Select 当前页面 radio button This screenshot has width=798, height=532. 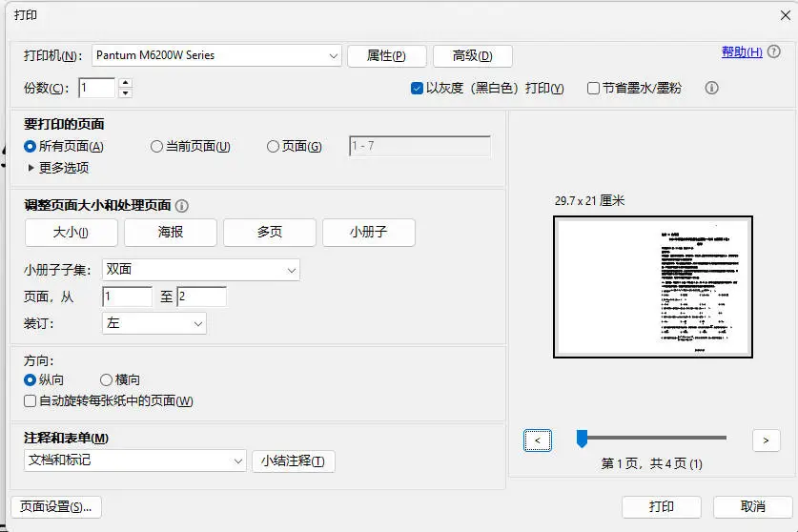(x=157, y=146)
